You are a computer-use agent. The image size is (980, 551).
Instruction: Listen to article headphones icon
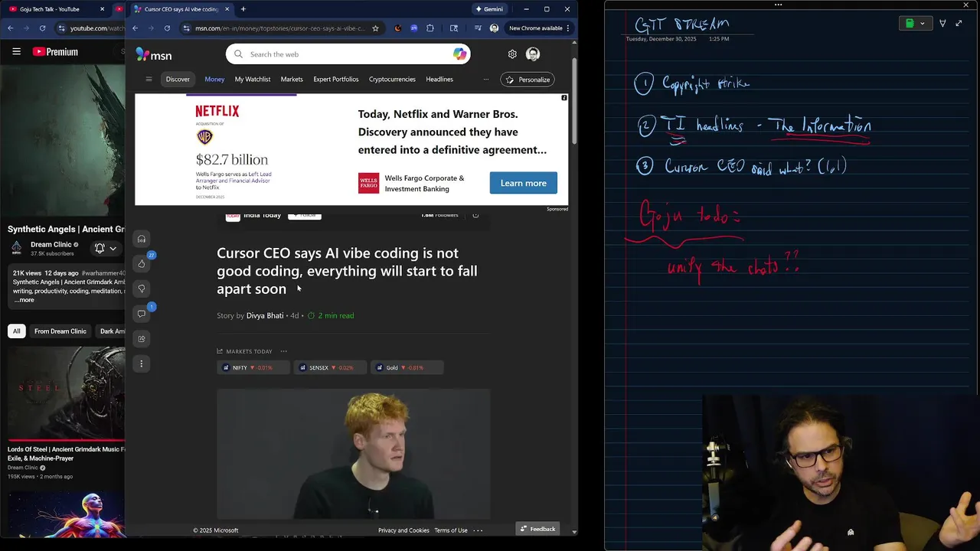point(142,239)
